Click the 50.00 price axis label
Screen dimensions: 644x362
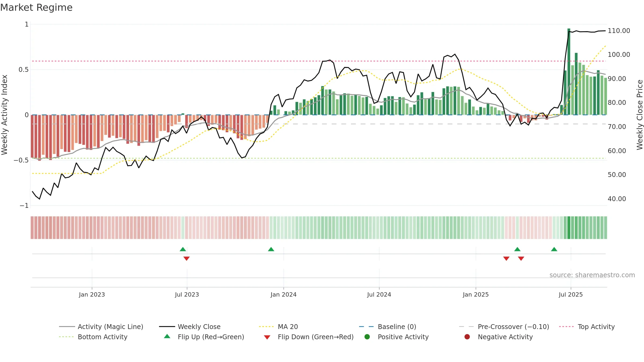617,175
